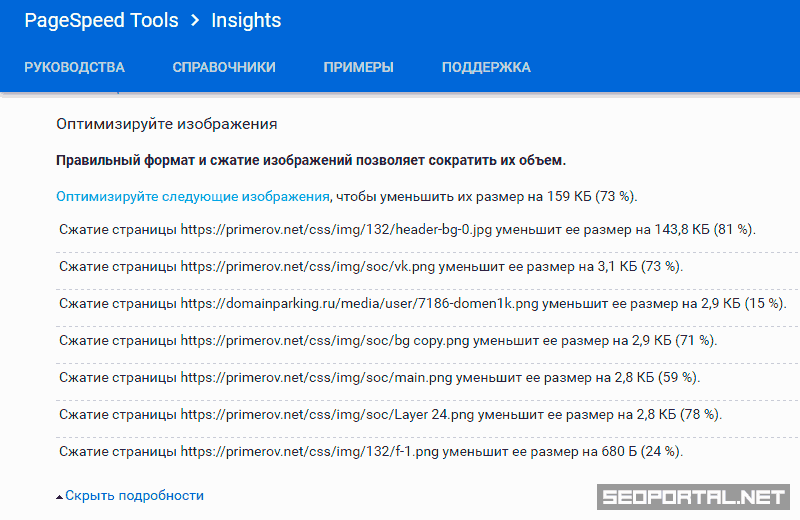This screenshot has width=800, height=520.
Task: Switch to the РУКОВОДСТВА tab
Action: click(x=74, y=67)
